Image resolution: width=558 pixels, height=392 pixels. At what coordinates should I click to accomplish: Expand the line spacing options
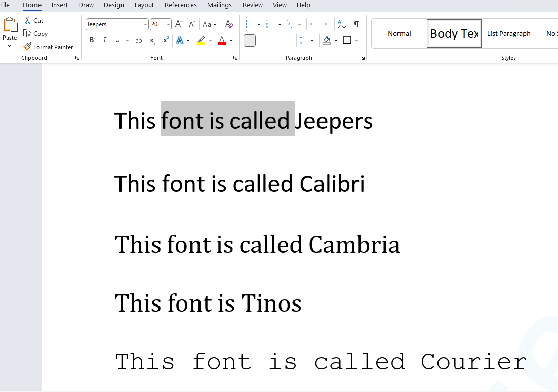(x=312, y=40)
